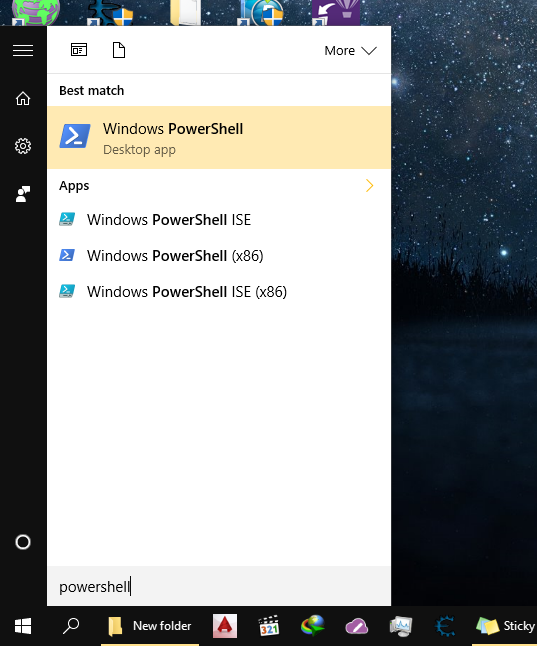Switch to Sticky Notes taskbar item
The height and width of the screenshot is (647, 537).
pos(504,626)
